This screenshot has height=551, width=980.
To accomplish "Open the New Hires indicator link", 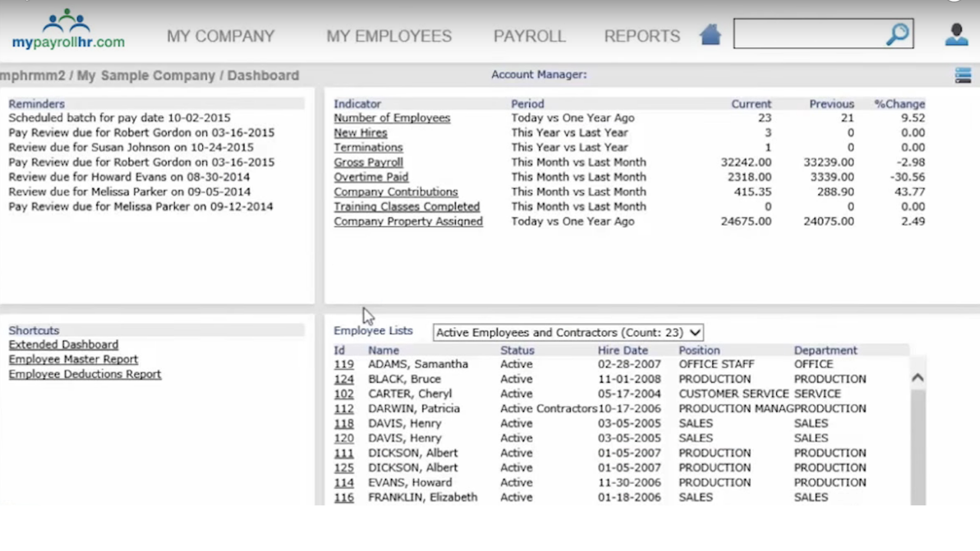I will (360, 133).
